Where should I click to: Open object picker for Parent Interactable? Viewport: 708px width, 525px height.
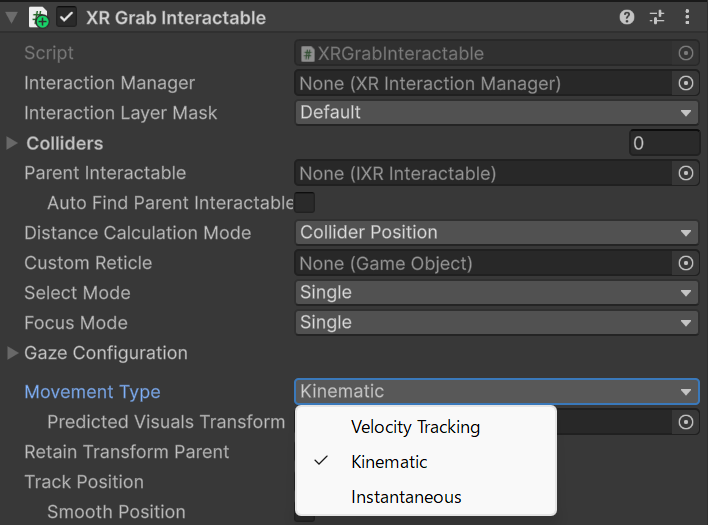(x=686, y=174)
